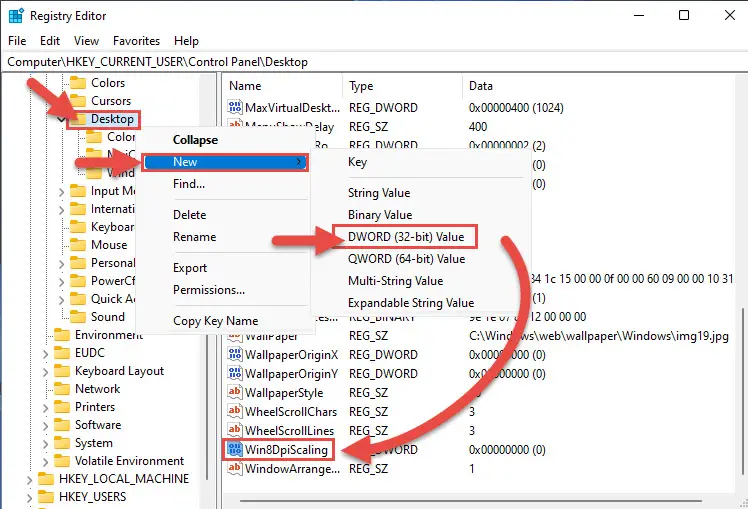Click the Mouse folder icon

coord(78,245)
